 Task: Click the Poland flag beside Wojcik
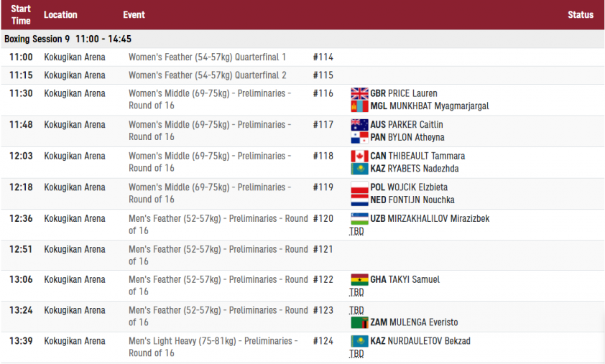(x=359, y=187)
